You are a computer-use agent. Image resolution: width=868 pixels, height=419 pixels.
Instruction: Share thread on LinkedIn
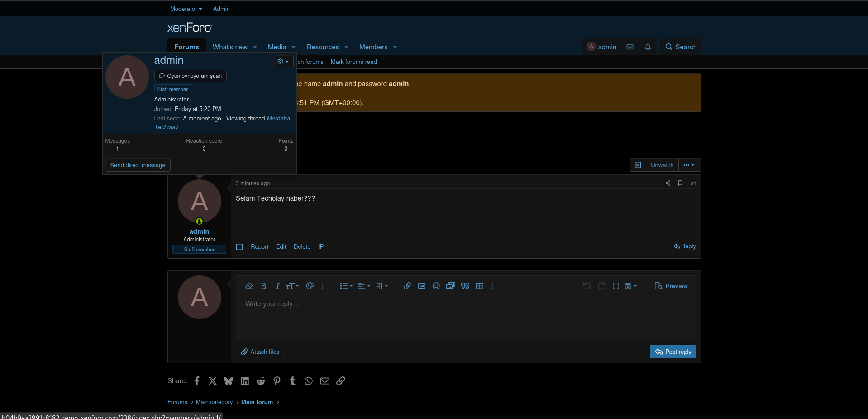click(245, 381)
